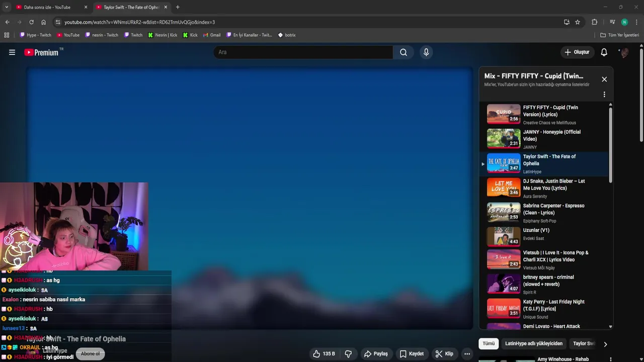The width and height of the screenshot is (644, 362).
Task: Click the Kaydet save button
Action: coord(412,353)
